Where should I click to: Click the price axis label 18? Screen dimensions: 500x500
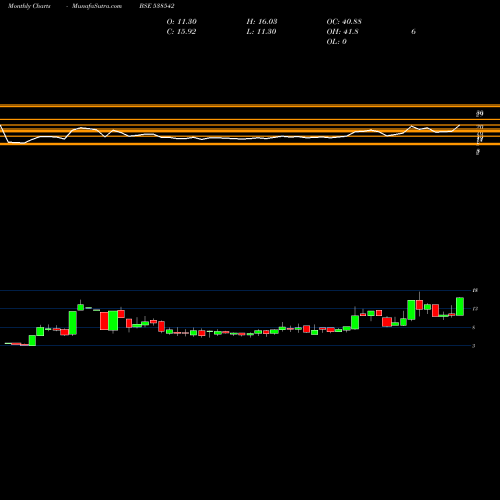tap(475, 290)
